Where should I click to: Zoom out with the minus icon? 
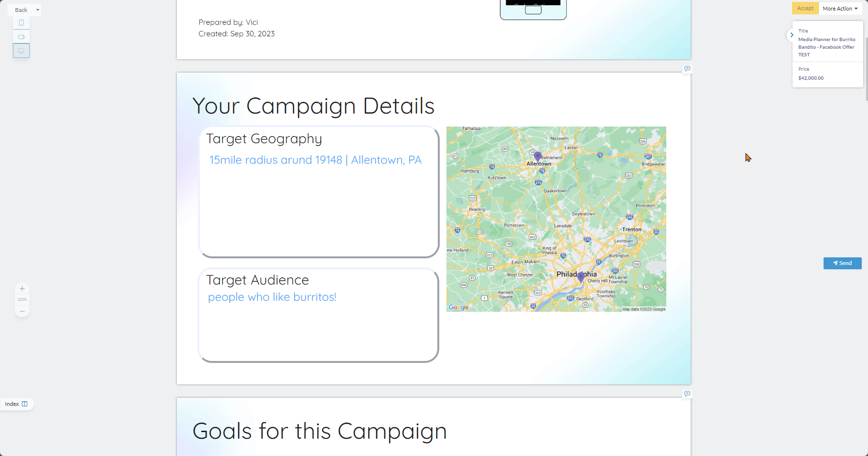point(22,311)
